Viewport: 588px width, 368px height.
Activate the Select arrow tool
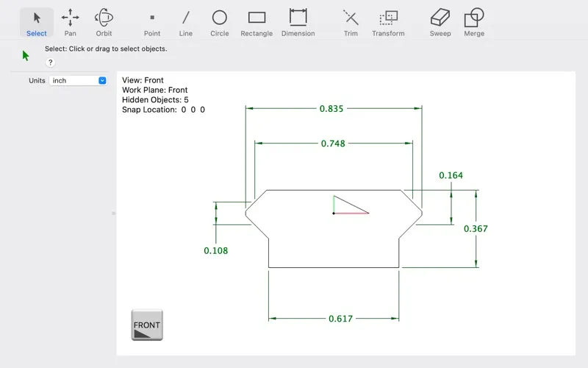36,23
